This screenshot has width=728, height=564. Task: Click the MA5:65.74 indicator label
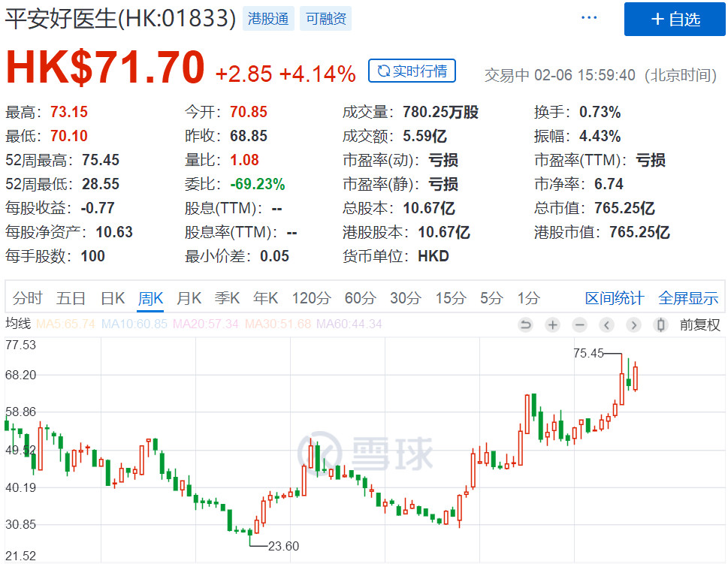pyautogui.click(x=65, y=324)
